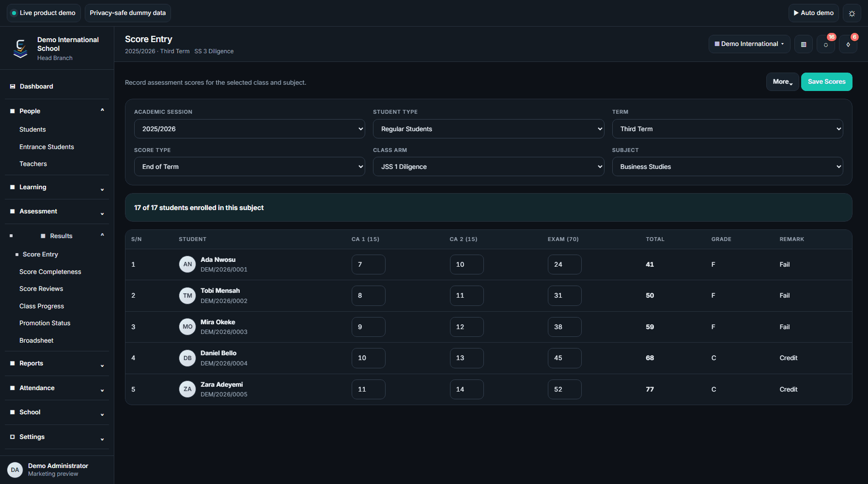Open the Academic Session dropdown

[249, 129]
